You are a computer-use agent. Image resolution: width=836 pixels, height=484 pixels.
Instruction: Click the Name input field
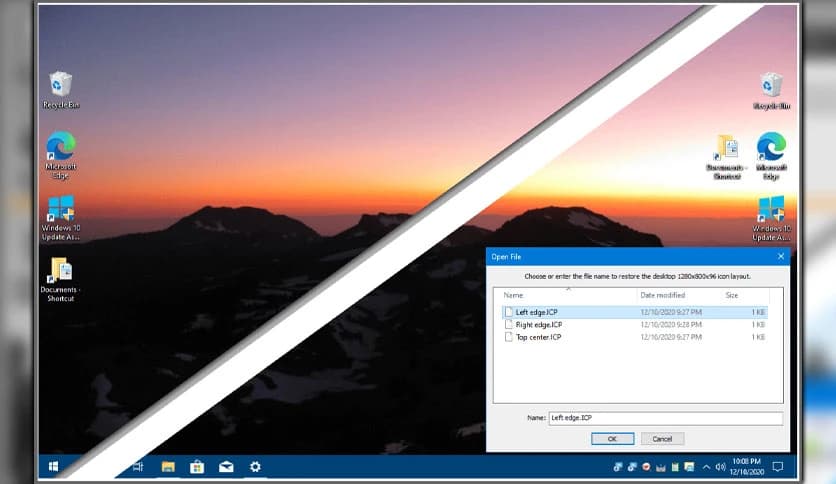click(664, 418)
